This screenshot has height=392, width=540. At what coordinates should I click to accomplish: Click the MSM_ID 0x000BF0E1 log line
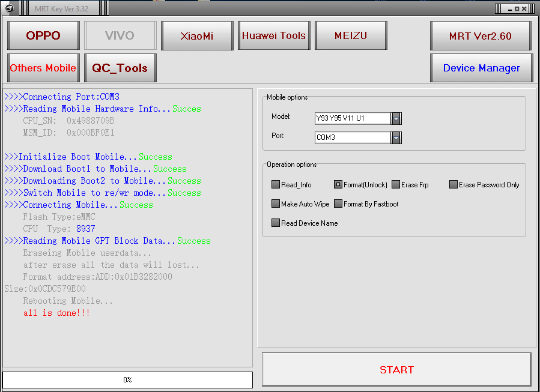point(69,133)
